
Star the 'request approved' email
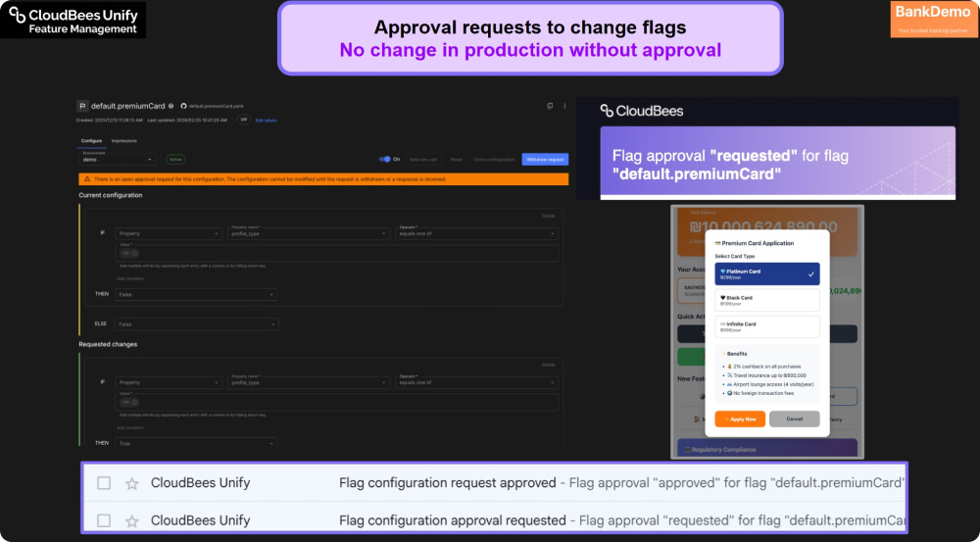coord(132,483)
